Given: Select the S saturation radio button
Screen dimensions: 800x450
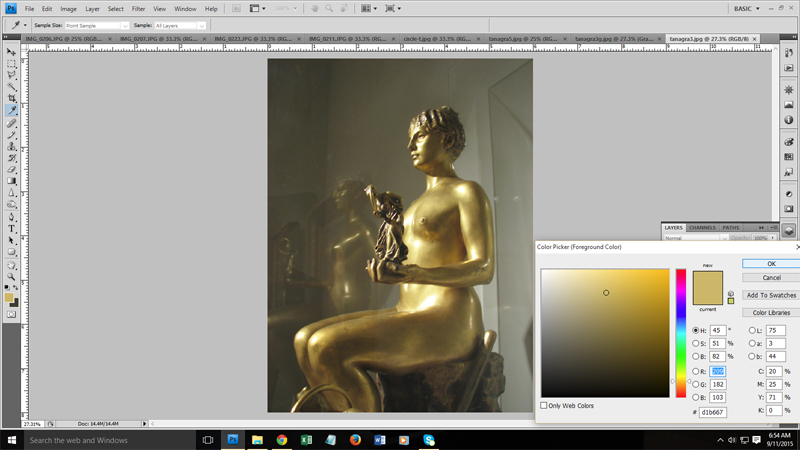Looking at the screenshot, I should tap(697, 343).
